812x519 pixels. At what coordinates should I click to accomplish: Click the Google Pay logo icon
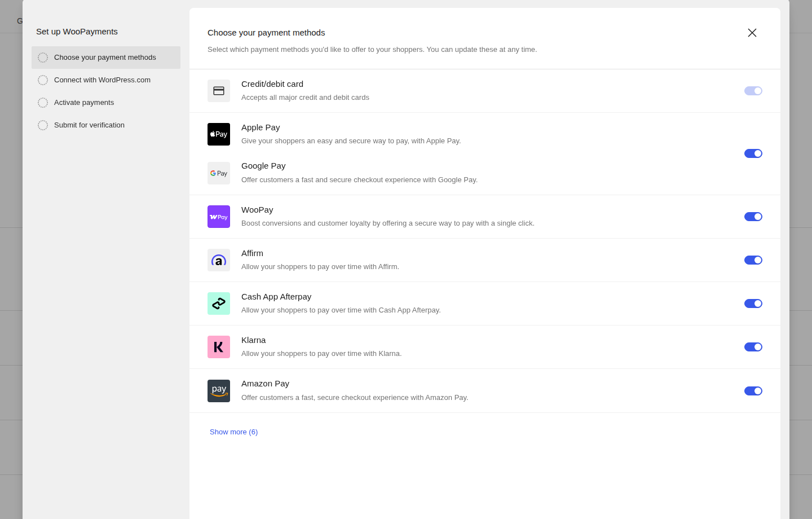pyautogui.click(x=219, y=173)
